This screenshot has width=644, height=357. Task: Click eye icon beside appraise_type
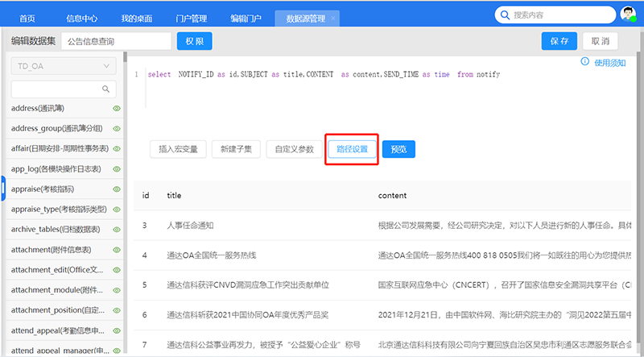point(117,210)
